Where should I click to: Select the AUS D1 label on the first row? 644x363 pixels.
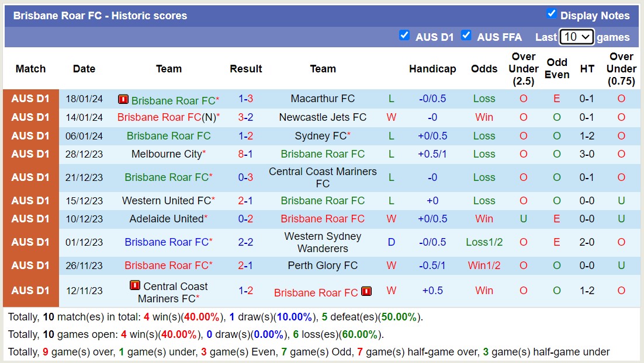point(30,99)
